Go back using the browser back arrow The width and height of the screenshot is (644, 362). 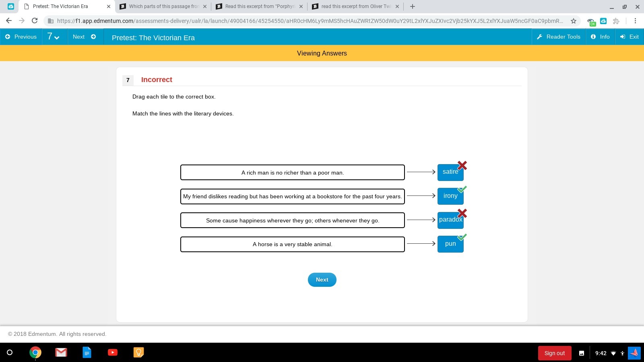[x=9, y=21]
